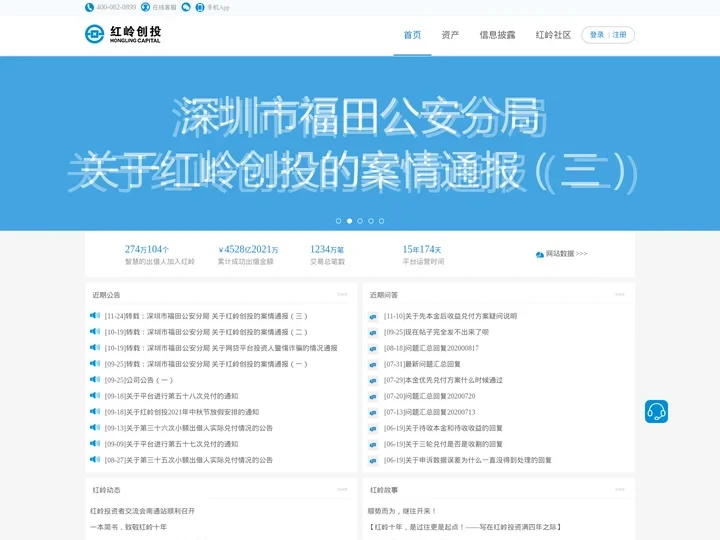Open the 红岭社区 navigation tab
Screen dimensions: 720x540
pos(553,35)
